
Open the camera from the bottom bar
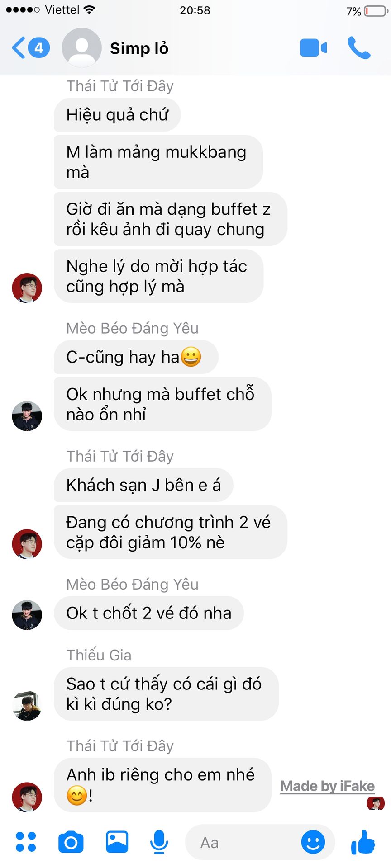click(x=71, y=842)
